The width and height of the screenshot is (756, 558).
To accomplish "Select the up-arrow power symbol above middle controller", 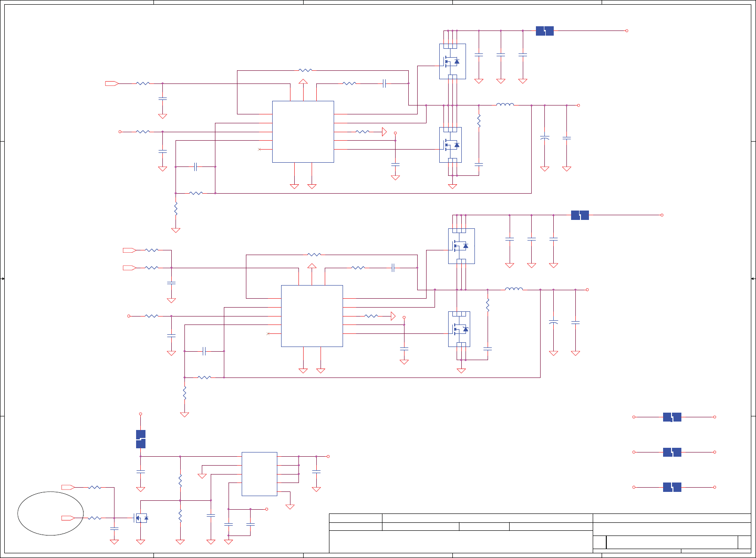I will point(312,266).
